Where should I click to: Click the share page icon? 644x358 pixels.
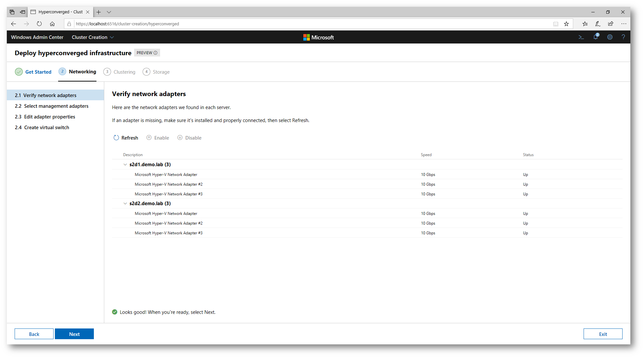pos(611,24)
